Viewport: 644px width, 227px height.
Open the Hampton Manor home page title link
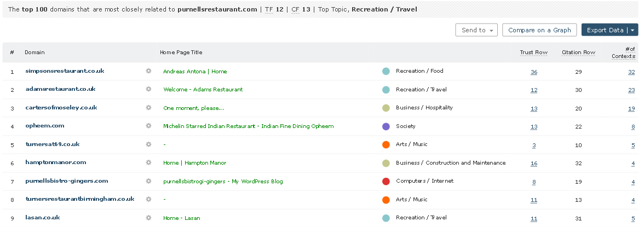[194, 163]
